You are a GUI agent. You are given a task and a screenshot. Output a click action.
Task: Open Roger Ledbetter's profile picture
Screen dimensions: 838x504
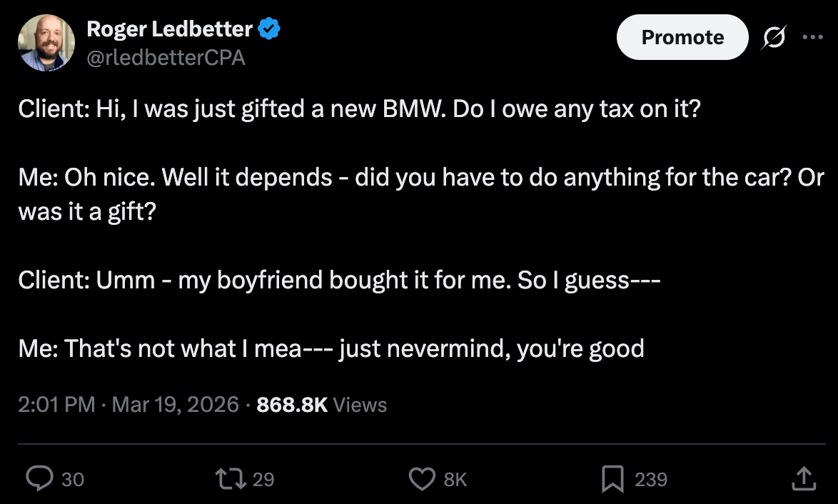click(46, 43)
